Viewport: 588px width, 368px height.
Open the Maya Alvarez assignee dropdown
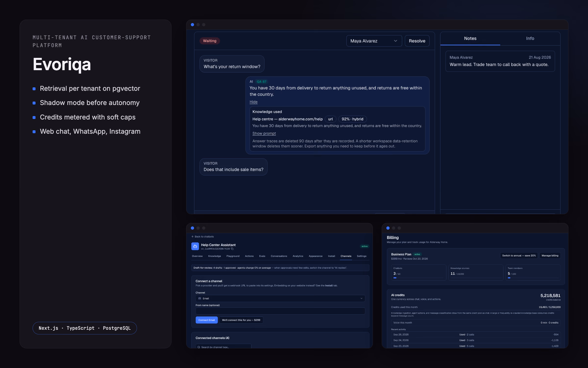coord(374,41)
